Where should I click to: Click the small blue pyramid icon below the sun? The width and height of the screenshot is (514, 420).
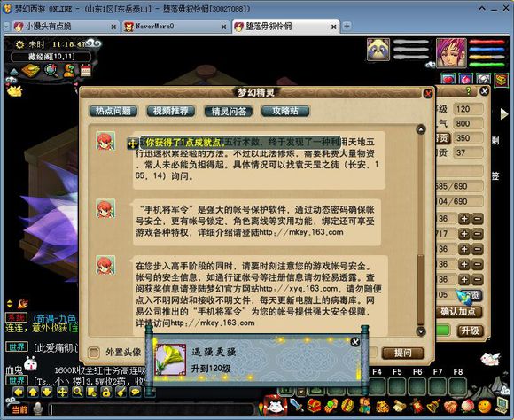(x=14, y=72)
